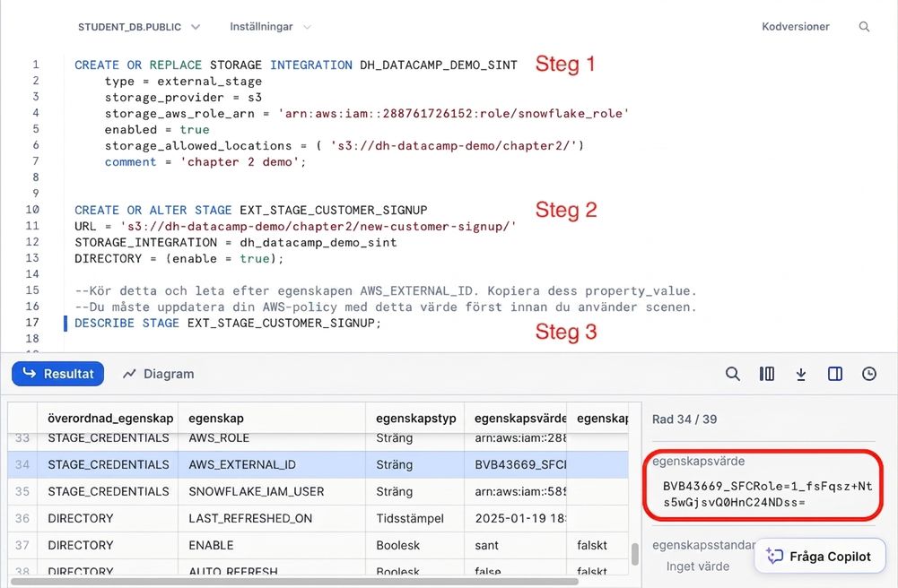Click the Boolesk type cell in row 37
Screen dimensions: 898x588
[x=415, y=545]
